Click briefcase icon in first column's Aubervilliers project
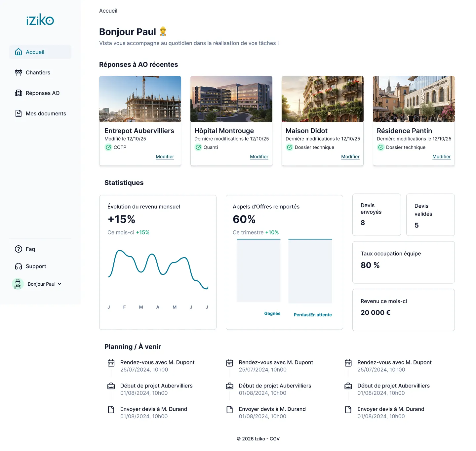 111,386
